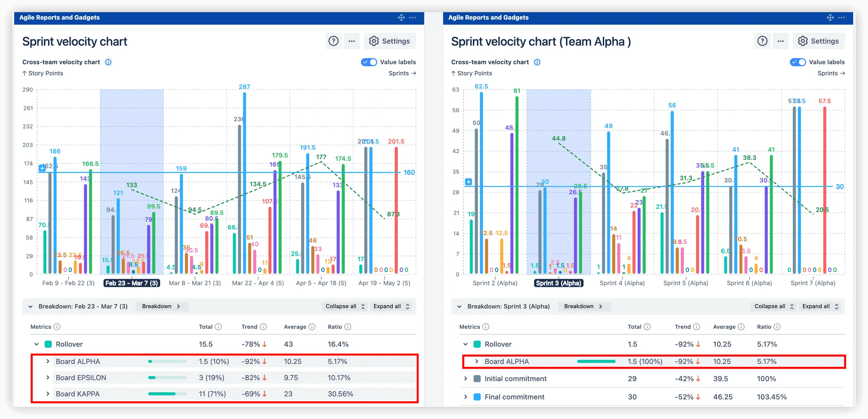Click the teal Rollover color swatch
868x419 pixels.
pyautogui.click(x=48, y=344)
